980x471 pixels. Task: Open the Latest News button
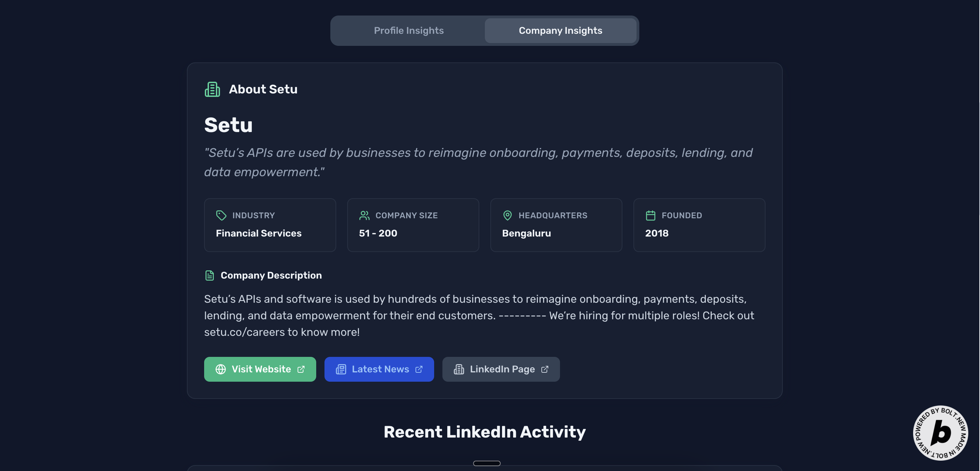click(x=379, y=369)
